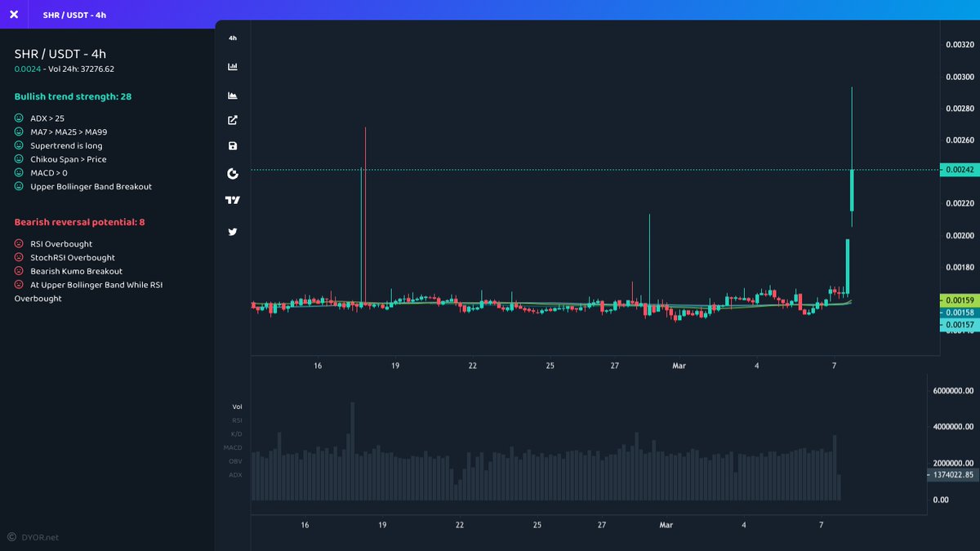Open the 4h timeframe selector
Viewport: 980px width, 551px height.
[233, 38]
